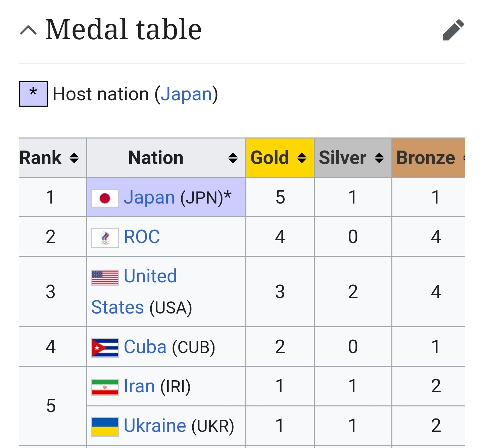Click the Iran flag icon
The image size is (483, 448).
click(105, 387)
